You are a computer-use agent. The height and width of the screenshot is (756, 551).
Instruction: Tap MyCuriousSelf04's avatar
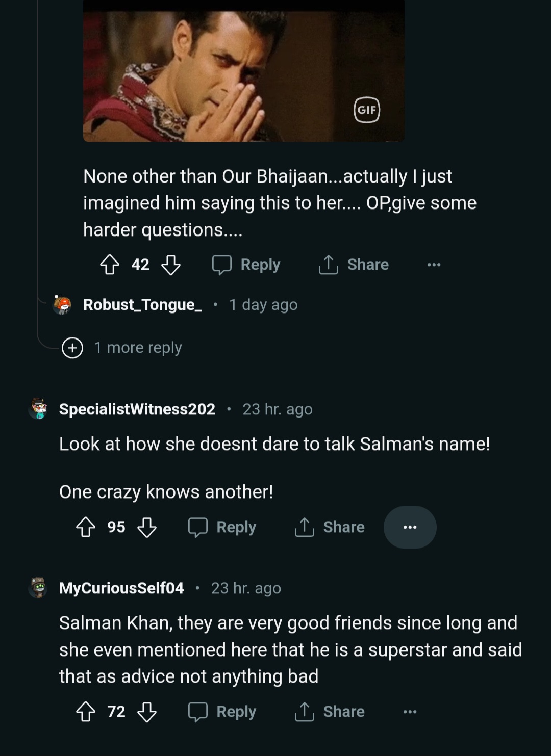tap(38, 588)
